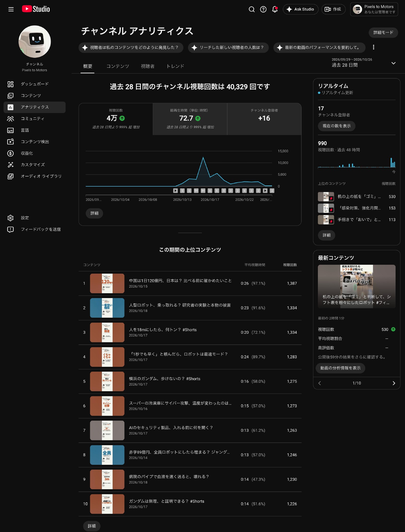Switch to 詳細モード

coord(383,33)
